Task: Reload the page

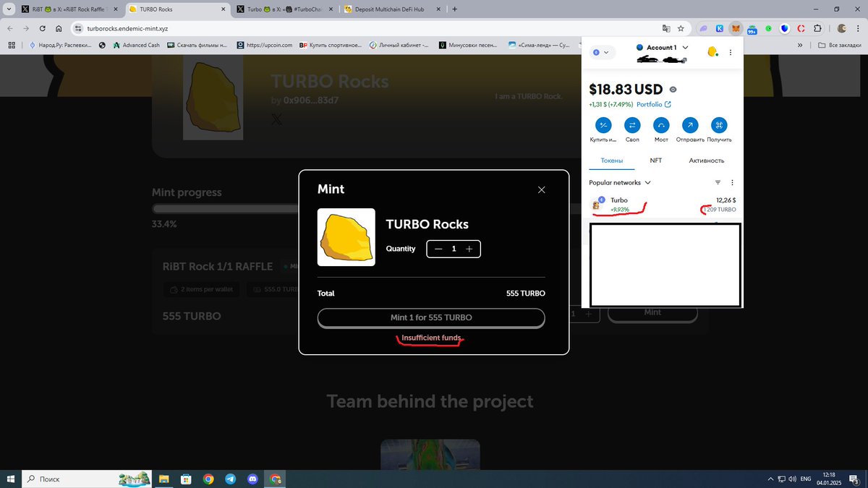Action: point(43,28)
